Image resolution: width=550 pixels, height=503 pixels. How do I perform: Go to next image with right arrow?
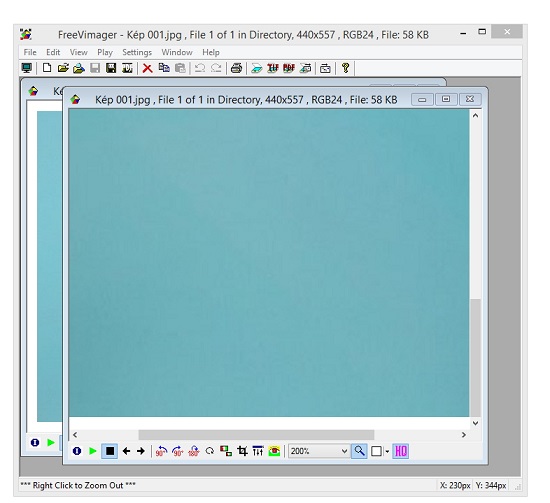tap(141, 451)
